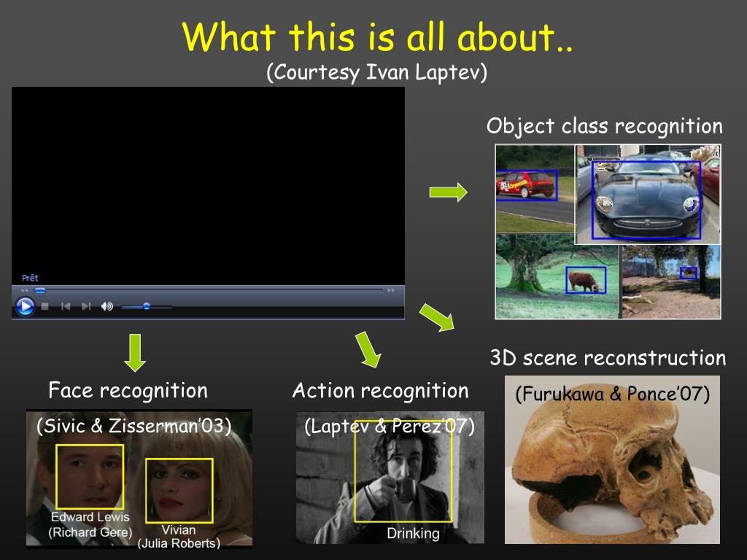Viewport: 747px width, 560px height.
Task: Click the 'Vivian' name label
Action: (x=179, y=530)
